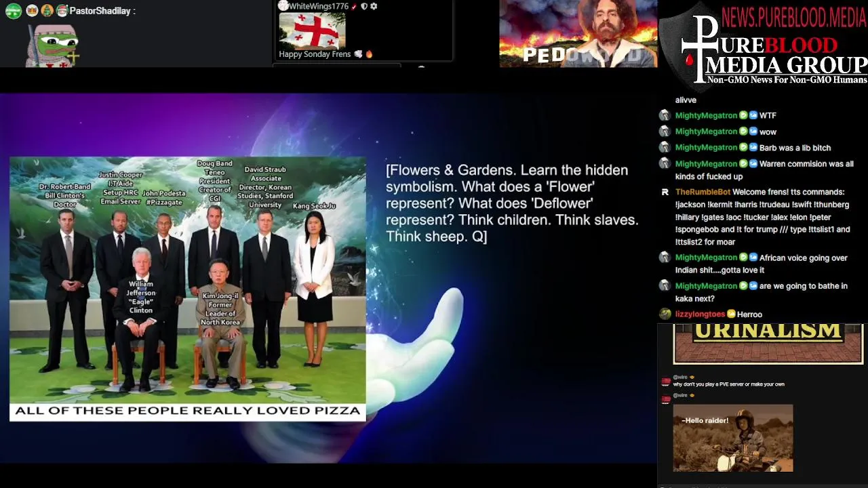Click the green round badge before PastorShadilay
The image size is (868, 488).
(x=14, y=11)
